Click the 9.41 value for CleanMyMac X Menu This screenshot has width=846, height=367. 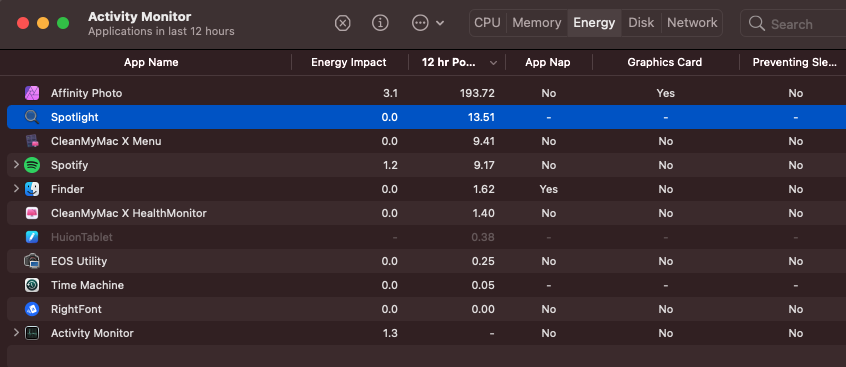tap(483, 141)
